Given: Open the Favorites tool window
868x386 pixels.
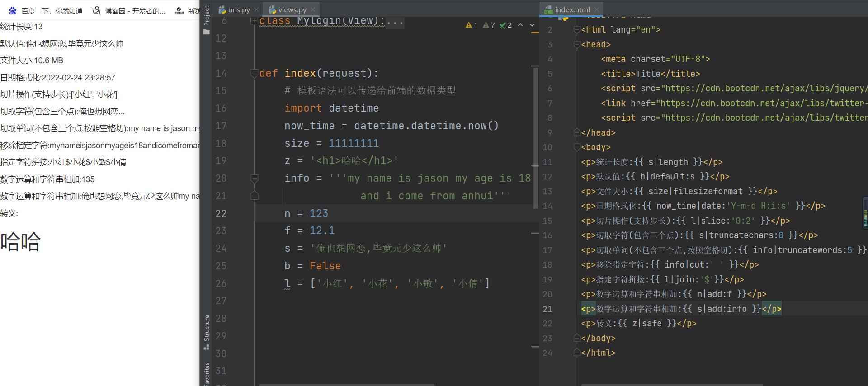Looking at the screenshot, I should coord(206,374).
